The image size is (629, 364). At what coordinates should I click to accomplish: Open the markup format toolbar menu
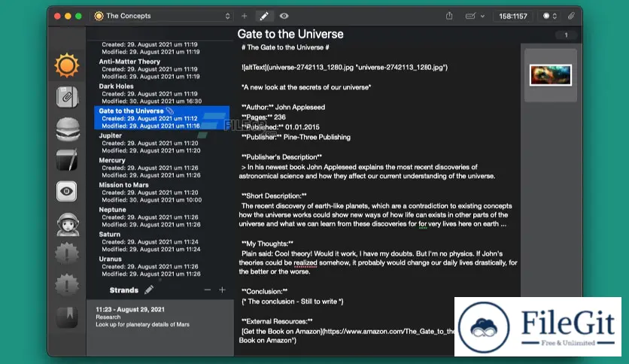tap(475, 16)
